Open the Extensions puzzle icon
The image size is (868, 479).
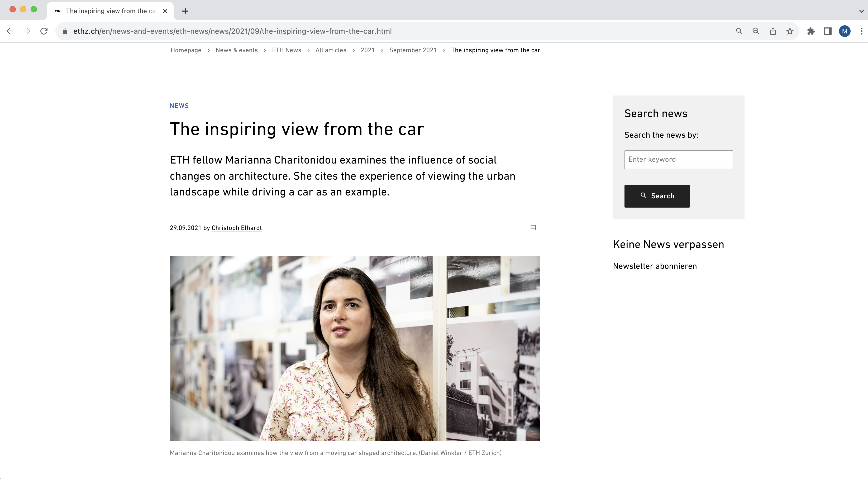click(x=811, y=31)
